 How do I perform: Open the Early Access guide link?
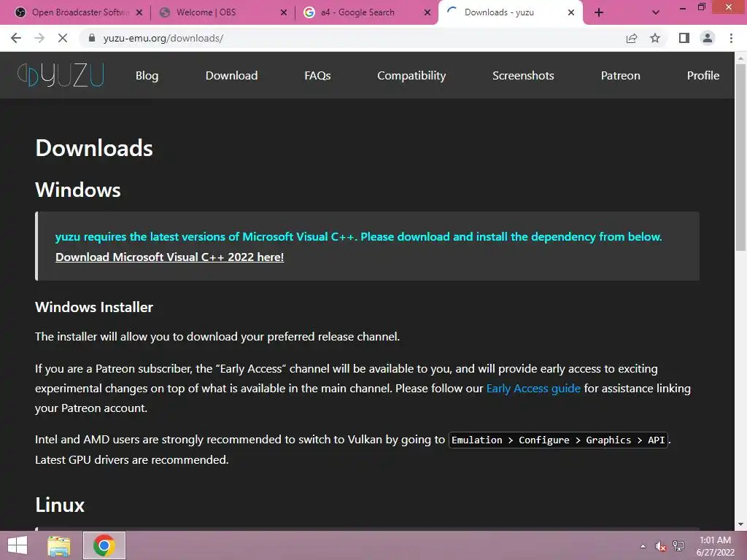coord(533,389)
